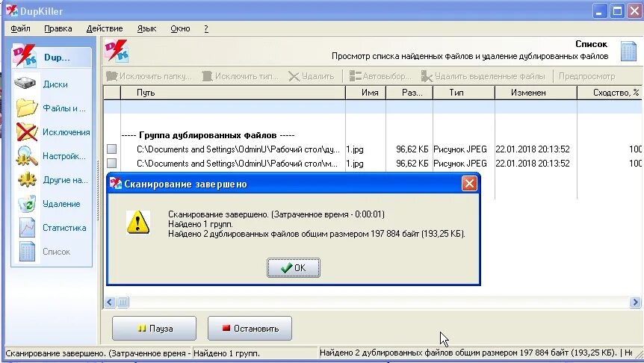Open the Окно menu

pyautogui.click(x=180, y=28)
